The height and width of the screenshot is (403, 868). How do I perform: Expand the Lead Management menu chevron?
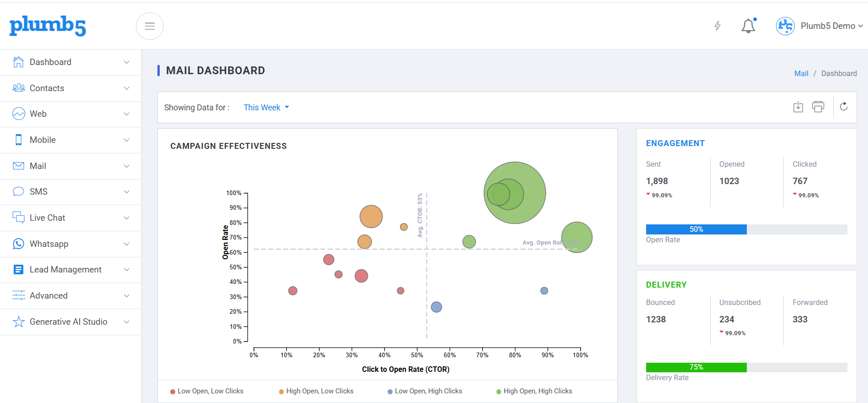[x=127, y=270]
